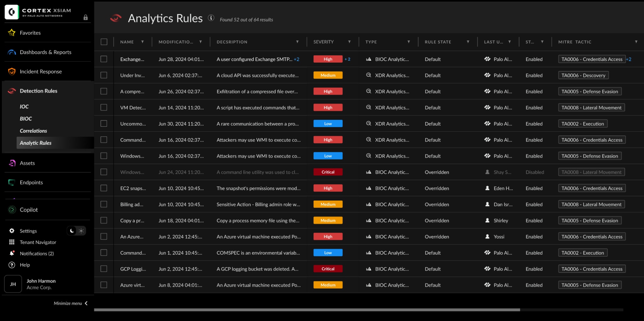Click the Tenant Navigator grid icon
Screen dimensions: 644x321
[12, 242]
